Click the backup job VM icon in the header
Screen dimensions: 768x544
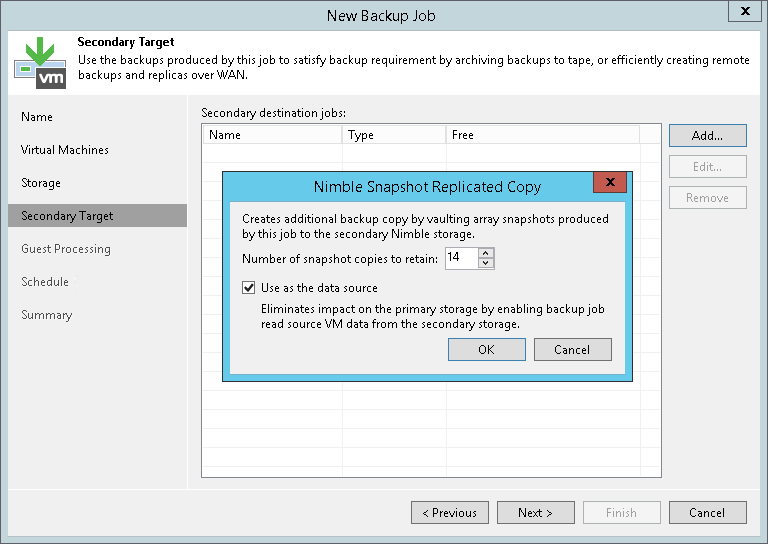tap(40, 63)
